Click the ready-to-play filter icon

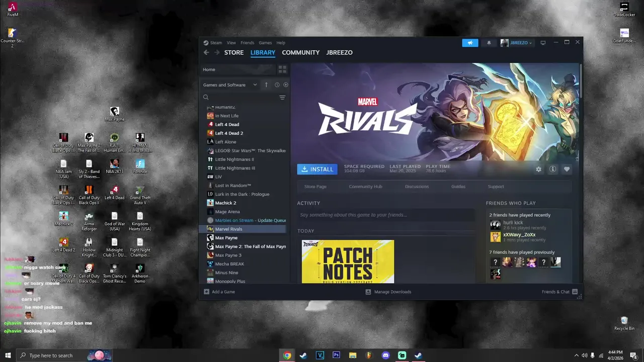pyautogui.click(x=285, y=85)
